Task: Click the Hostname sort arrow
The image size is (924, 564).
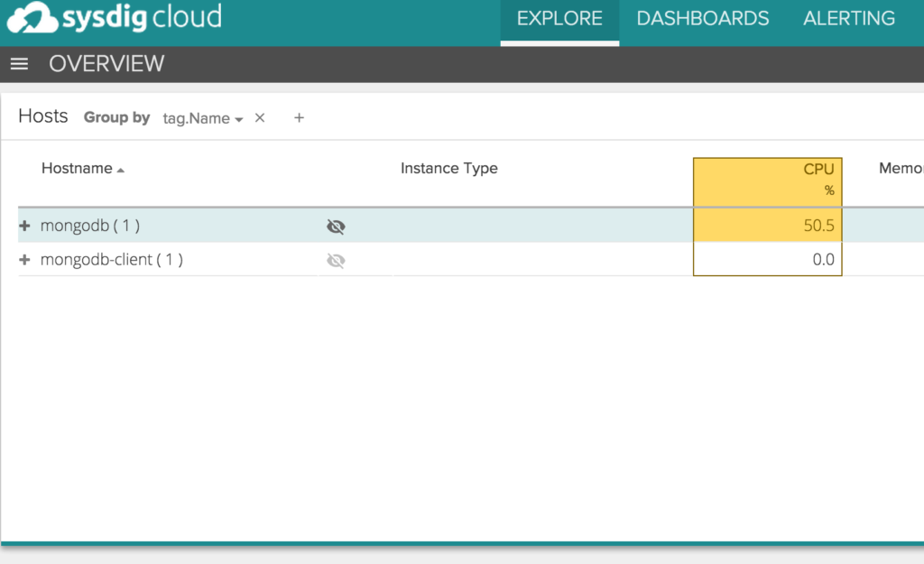Action: point(121,171)
